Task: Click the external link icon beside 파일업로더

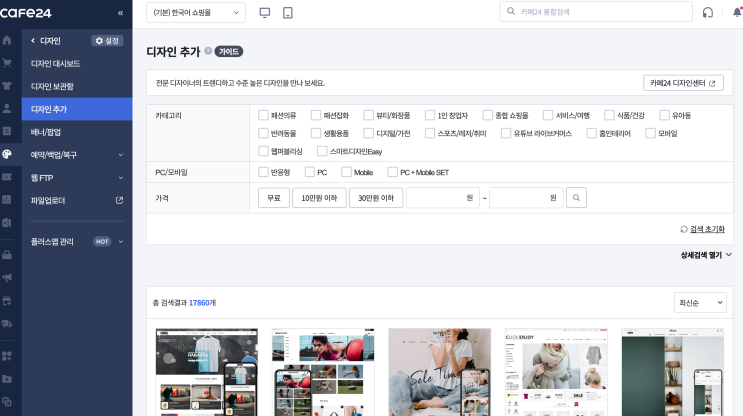Action: click(x=119, y=200)
